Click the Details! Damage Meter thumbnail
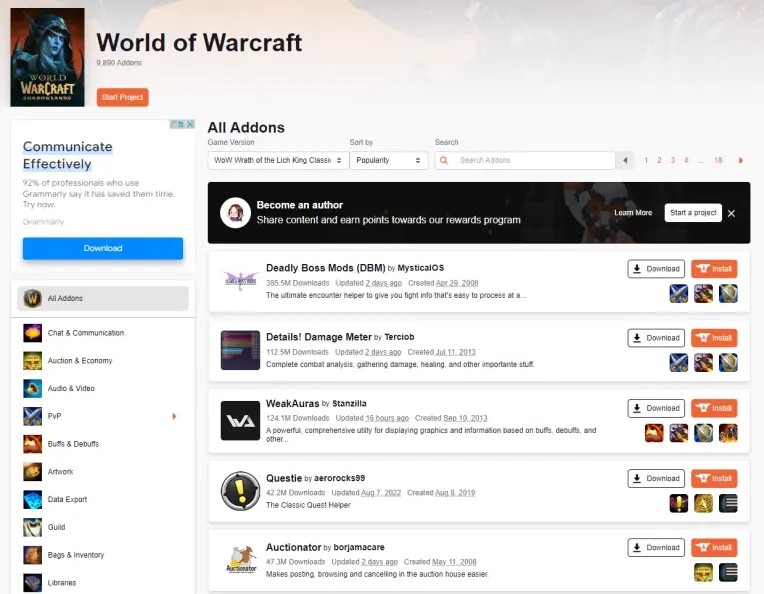 coord(240,350)
